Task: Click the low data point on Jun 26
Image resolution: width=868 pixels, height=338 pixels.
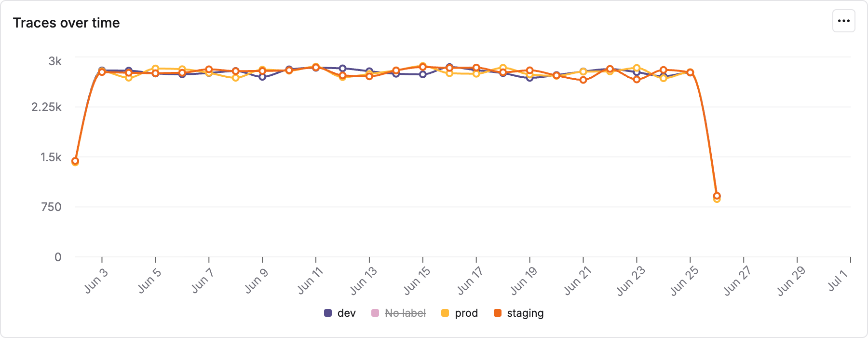Action: 717,196
